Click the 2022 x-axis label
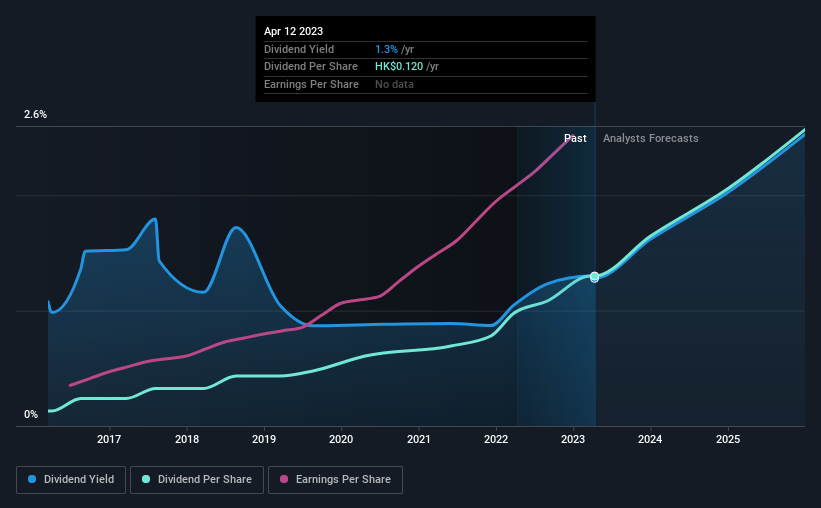The width and height of the screenshot is (821, 508). [496, 439]
